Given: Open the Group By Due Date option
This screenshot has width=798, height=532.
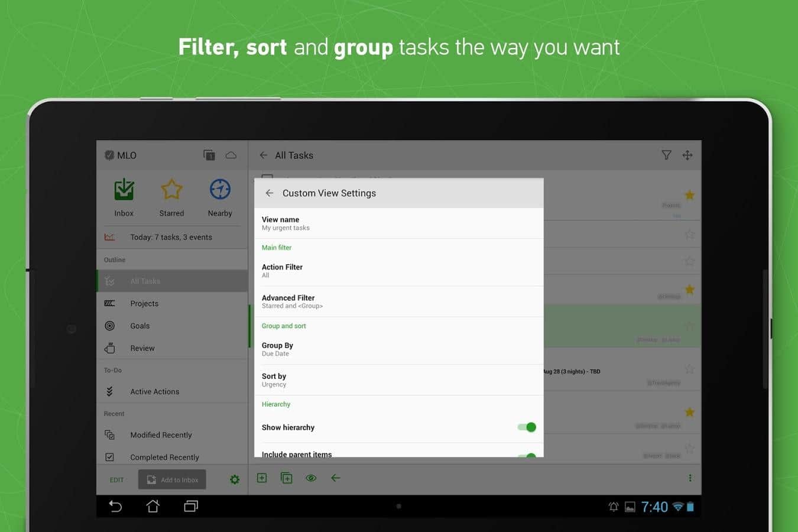Looking at the screenshot, I should [398, 349].
